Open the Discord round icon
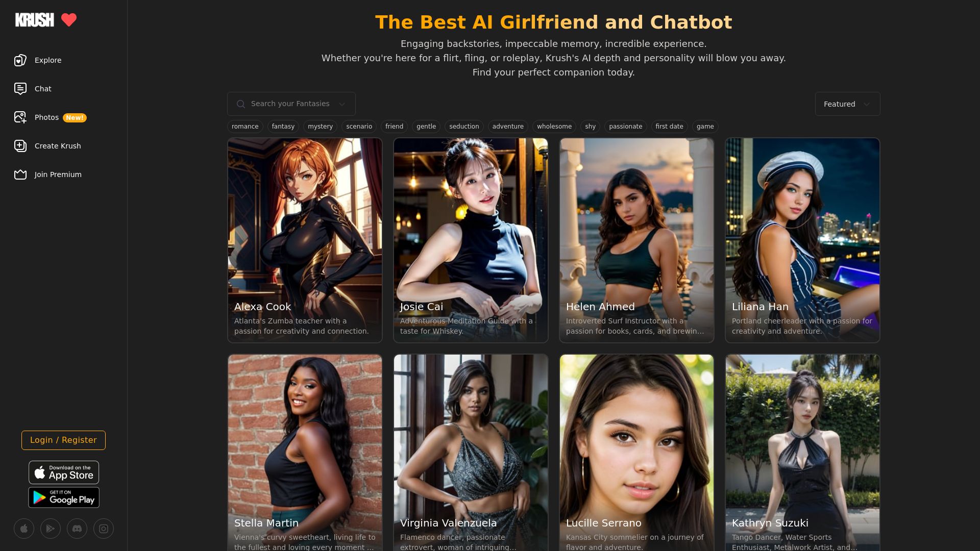This screenshot has height=551, width=980. click(77, 529)
